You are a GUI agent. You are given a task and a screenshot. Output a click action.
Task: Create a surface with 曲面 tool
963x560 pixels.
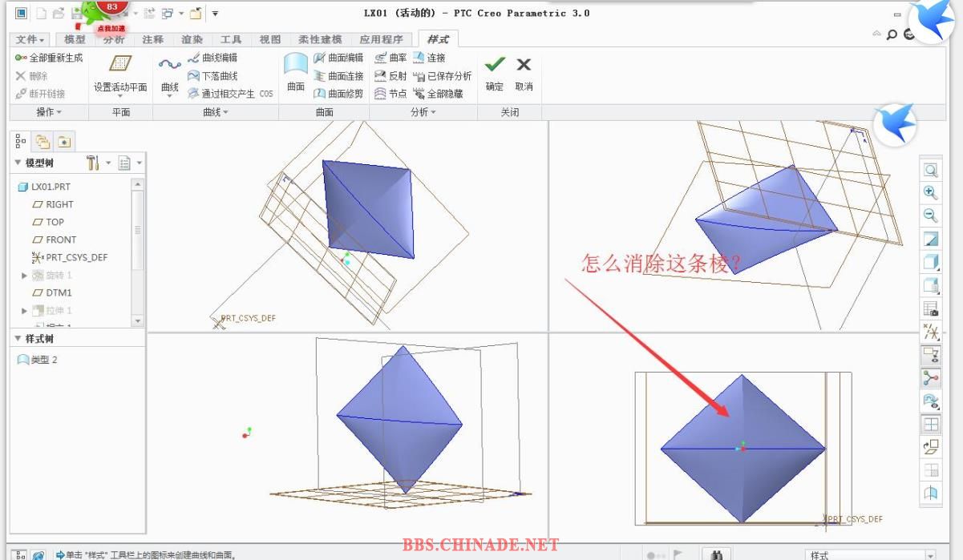pyautogui.click(x=296, y=74)
